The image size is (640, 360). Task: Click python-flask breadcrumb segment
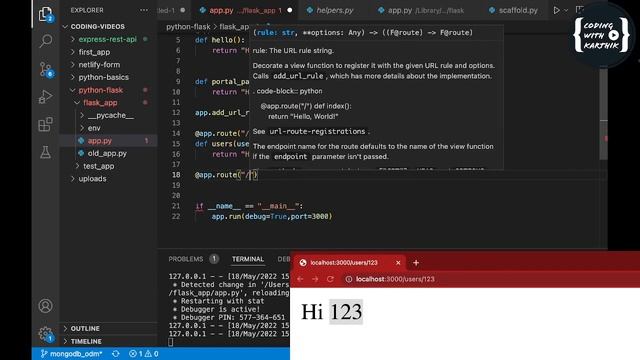pos(188,27)
